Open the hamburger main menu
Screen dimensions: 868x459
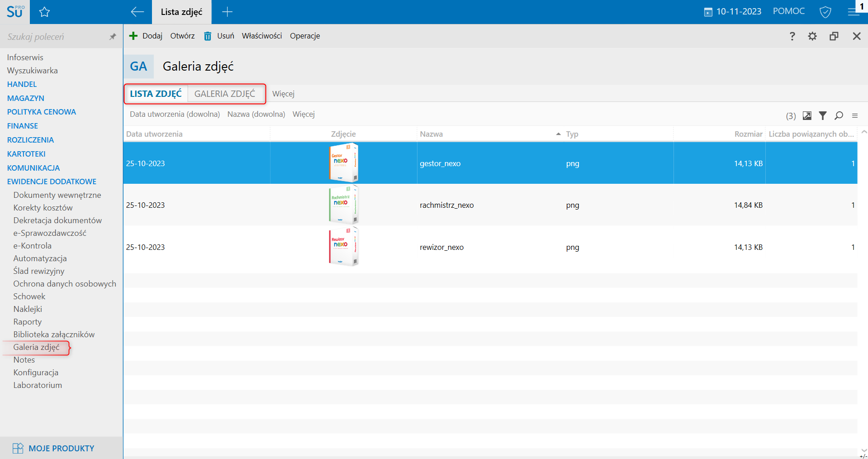pos(853,12)
